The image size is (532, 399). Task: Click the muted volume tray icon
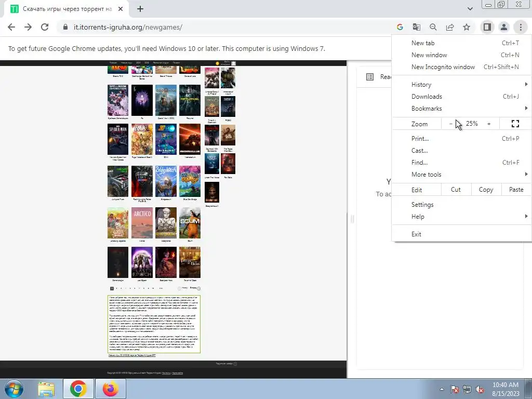pyautogui.click(x=480, y=389)
